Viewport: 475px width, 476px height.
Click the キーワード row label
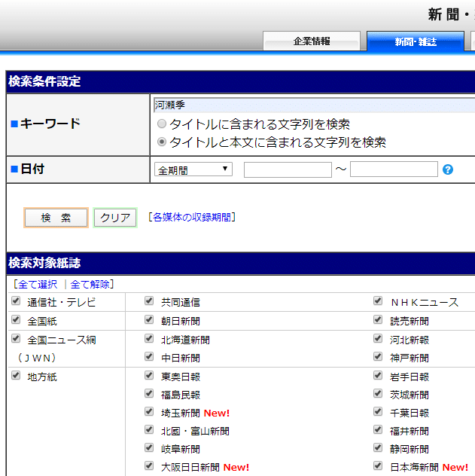click(50, 124)
